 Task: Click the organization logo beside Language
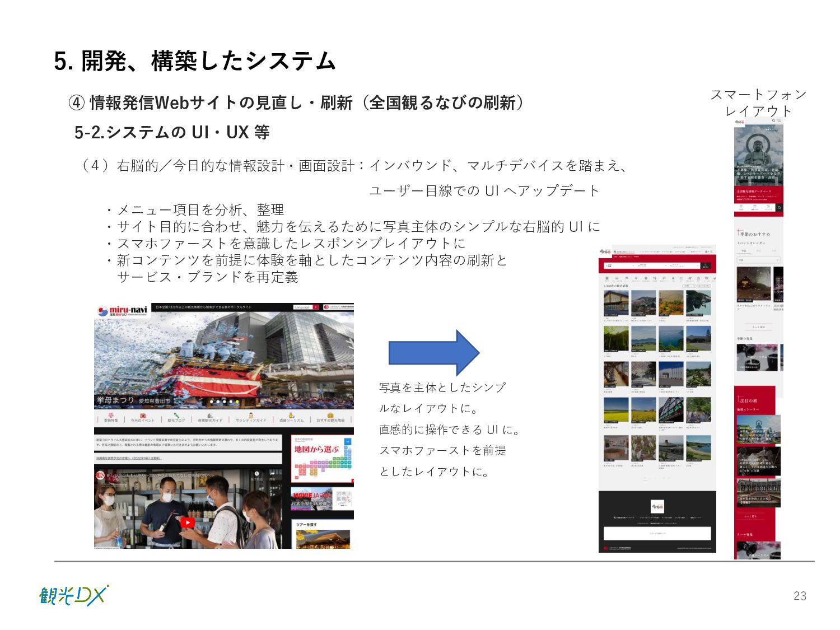coord(338,307)
